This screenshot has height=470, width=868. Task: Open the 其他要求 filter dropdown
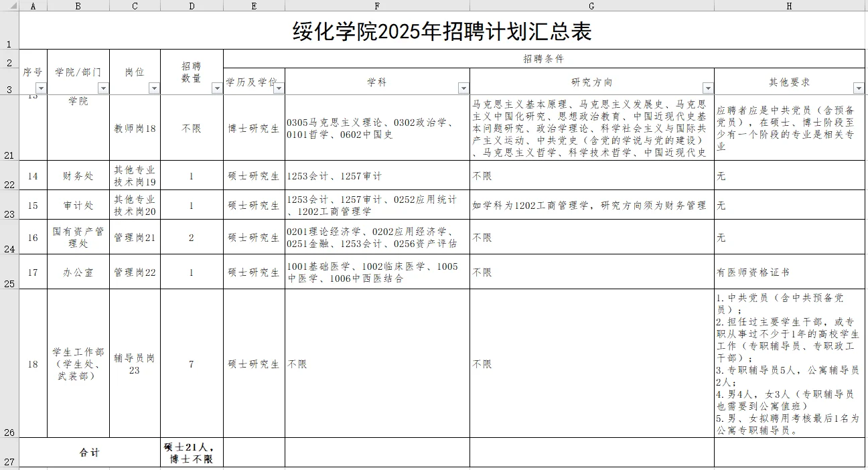858,87
